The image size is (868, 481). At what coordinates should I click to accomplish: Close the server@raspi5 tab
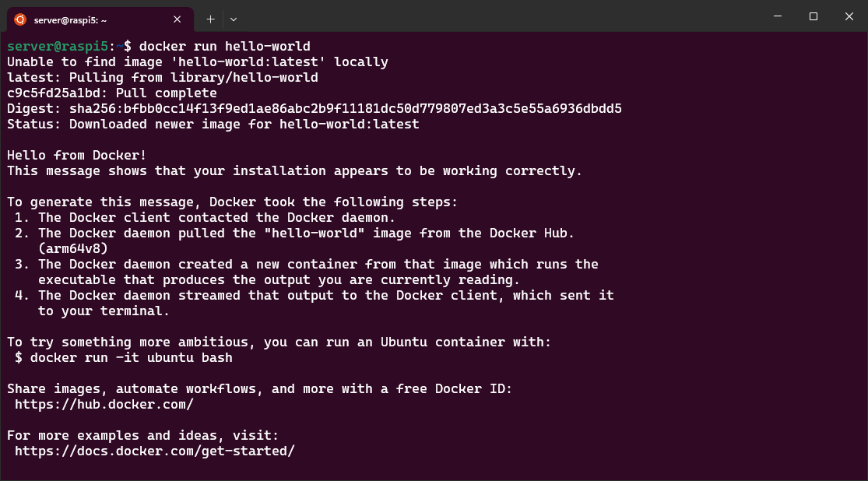coord(177,19)
